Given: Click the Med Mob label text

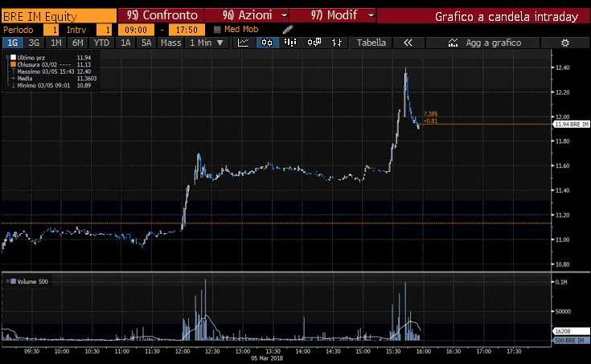Looking at the screenshot, I should [241, 30].
